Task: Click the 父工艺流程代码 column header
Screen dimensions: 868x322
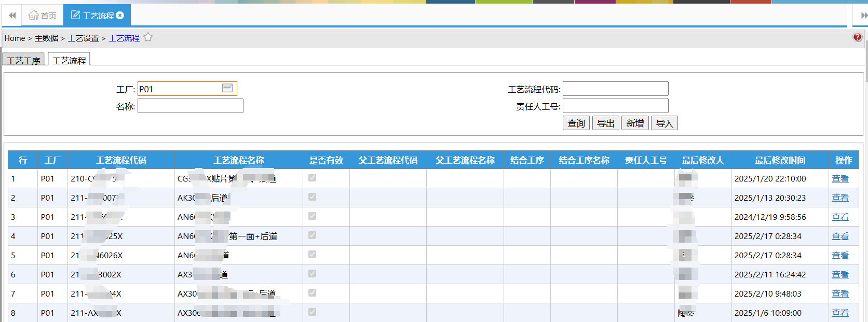Action: 388,160
